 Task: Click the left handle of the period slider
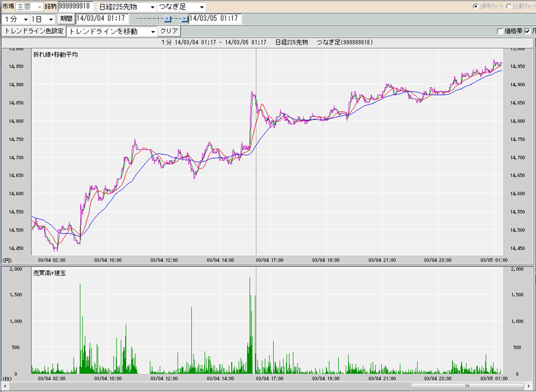(168, 19)
